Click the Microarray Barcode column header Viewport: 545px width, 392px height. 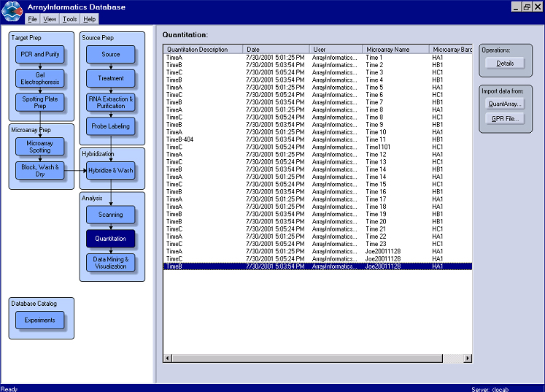tap(451, 50)
